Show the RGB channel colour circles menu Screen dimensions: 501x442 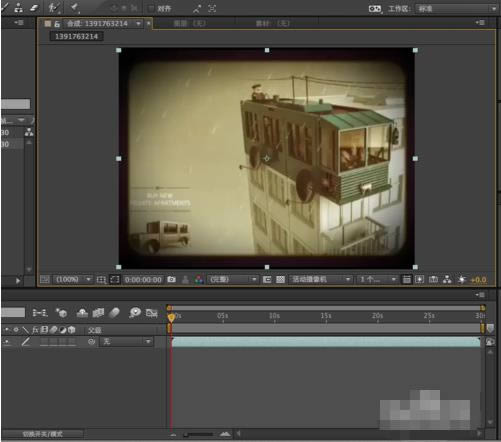click(x=199, y=279)
